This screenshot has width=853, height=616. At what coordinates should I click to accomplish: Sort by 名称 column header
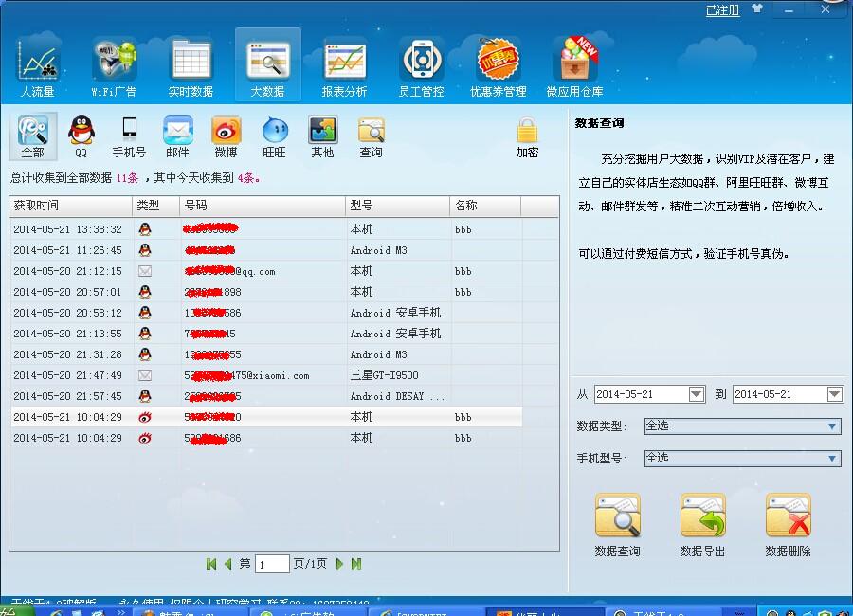coord(485,206)
